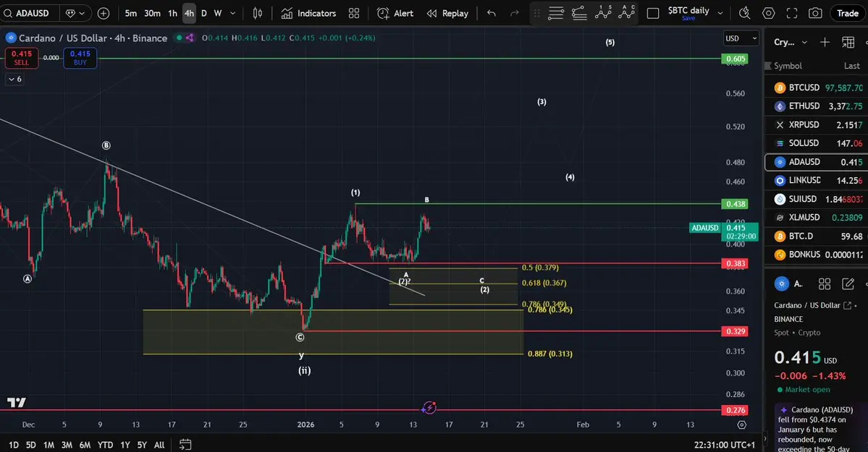Open the ADAUSD symbol search box
868x452 pixels.
[x=28, y=13]
